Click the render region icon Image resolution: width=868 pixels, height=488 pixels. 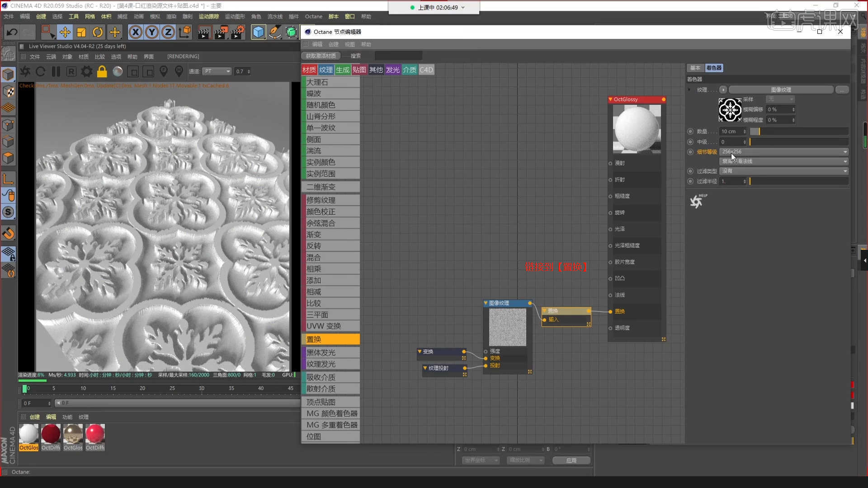[x=133, y=71]
